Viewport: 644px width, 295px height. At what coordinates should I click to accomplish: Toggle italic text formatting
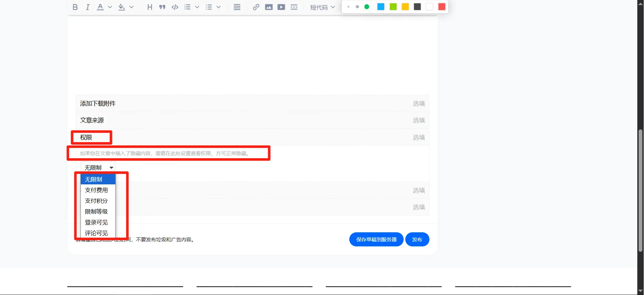tap(87, 7)
